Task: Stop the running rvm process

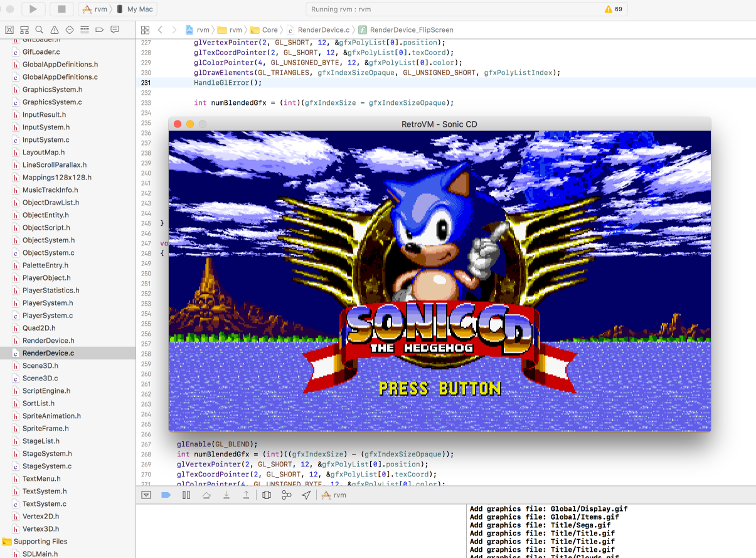Action: click(x=61, y=9)
